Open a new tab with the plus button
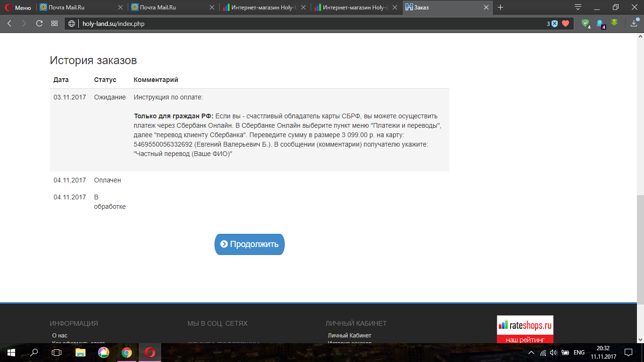 [501, 8]
